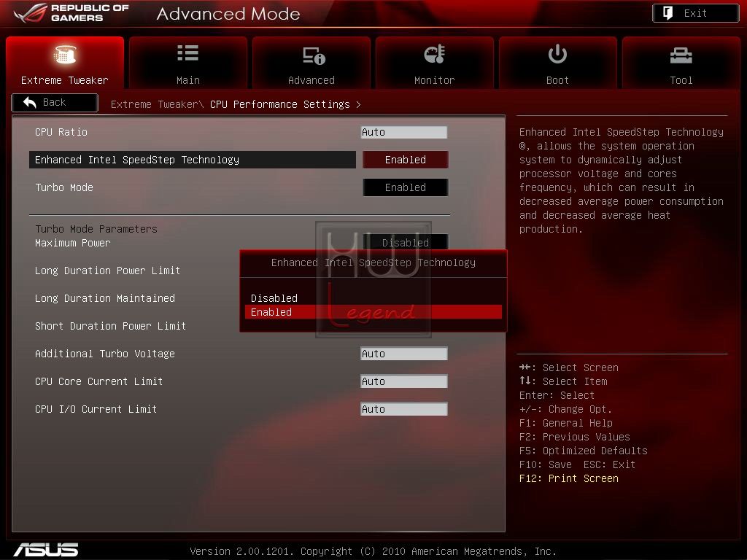Viewport: 747px width, 560px height.
Task: Select the Turbo Mode label
Action: pyautogui.click(x=64, y=187)
